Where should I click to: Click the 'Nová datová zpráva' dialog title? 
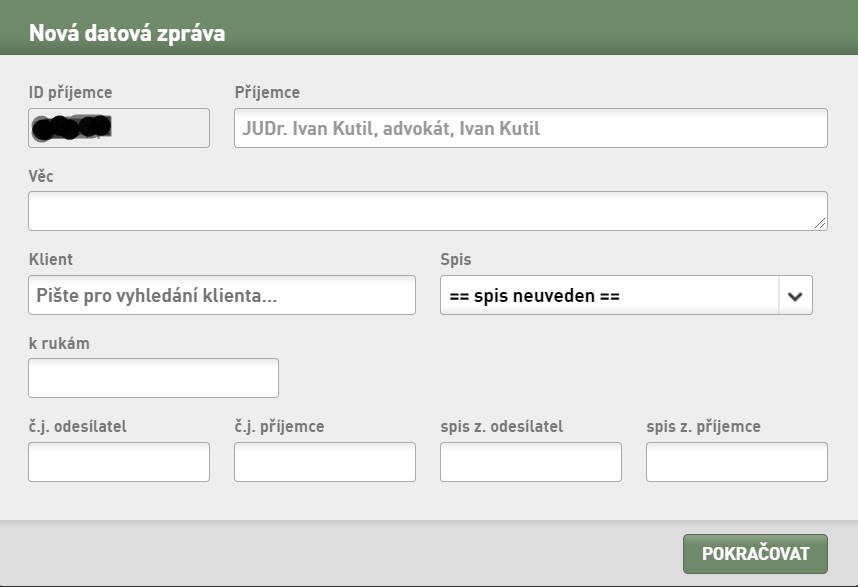(x=127, y=33)
